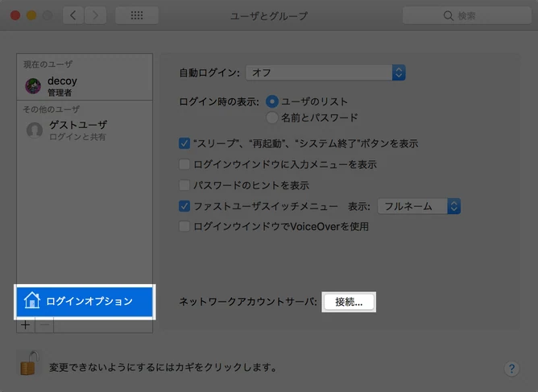The width and height of the screenshot is (538, 392).
Task: Click the ゲストユーザ silhouette avatar
Action: [35, 130]
